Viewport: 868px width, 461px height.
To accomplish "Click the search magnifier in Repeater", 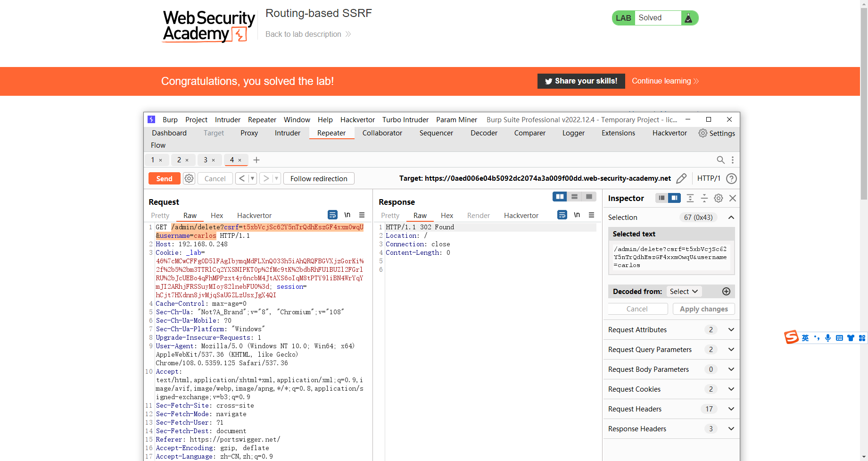I will (721, 160).
